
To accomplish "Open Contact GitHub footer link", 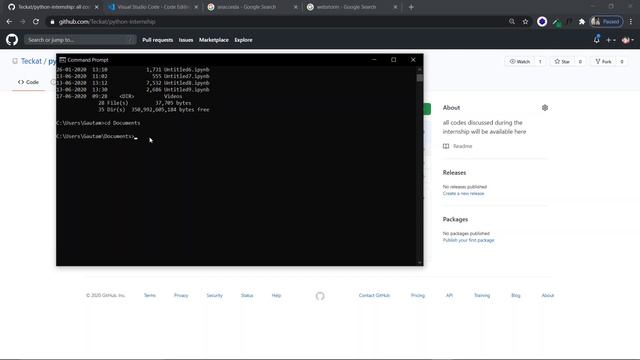I will point(374,296).
